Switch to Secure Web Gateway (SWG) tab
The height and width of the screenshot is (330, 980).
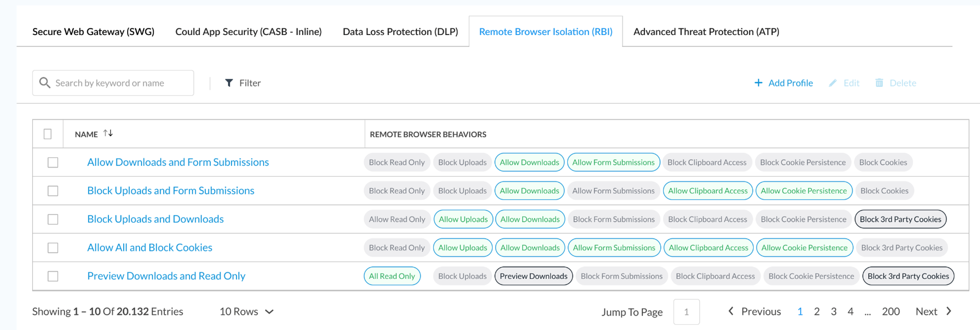coord(93,32)
